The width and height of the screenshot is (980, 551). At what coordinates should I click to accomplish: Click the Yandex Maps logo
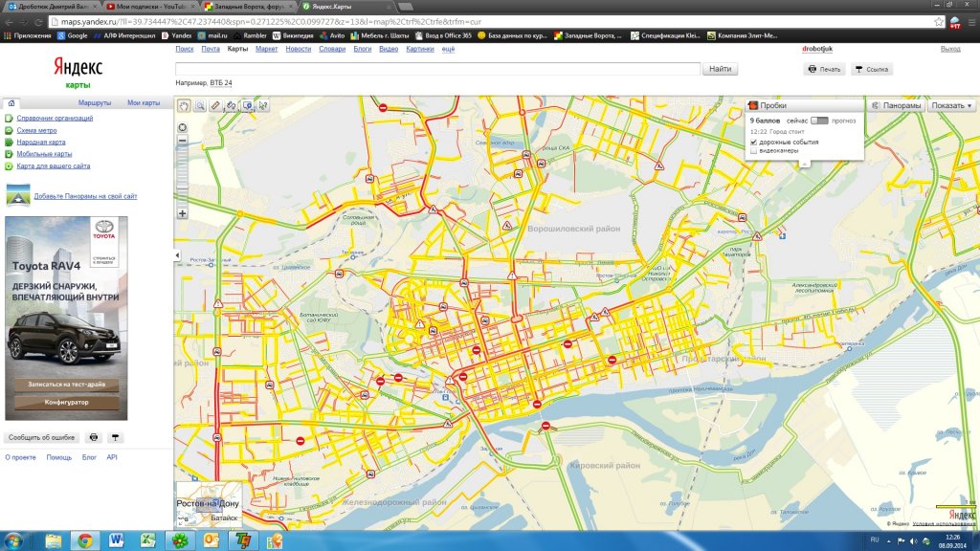[x=78, y=73]
